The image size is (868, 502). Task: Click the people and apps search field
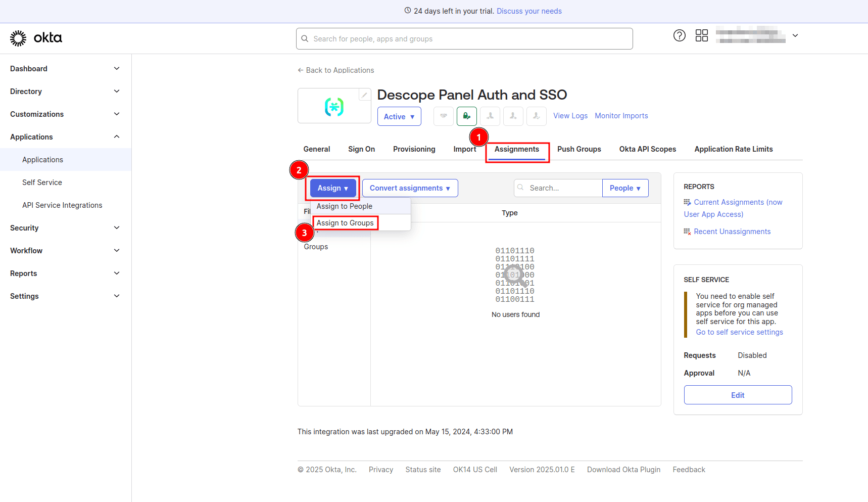pyautogui.click(x=464, y=38)
